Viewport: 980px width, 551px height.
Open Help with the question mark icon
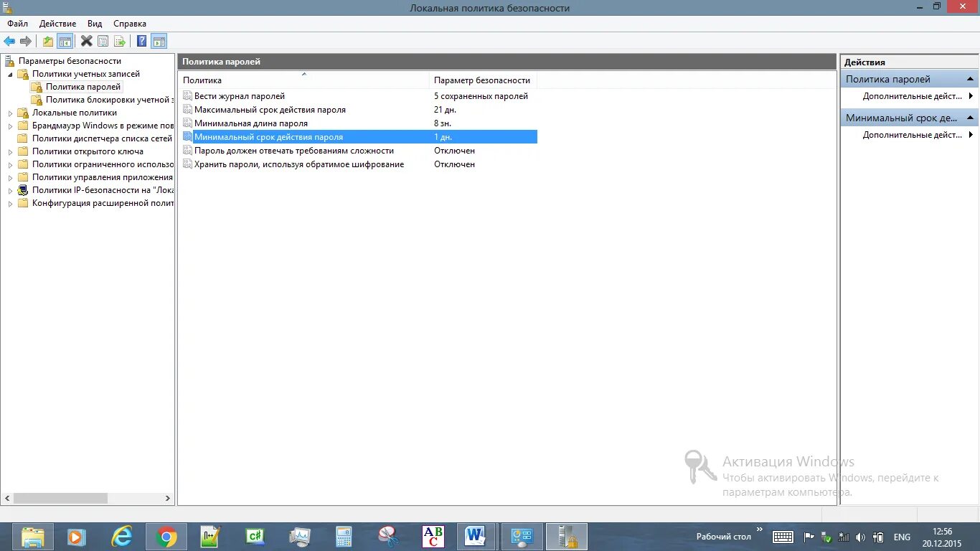point(142,41)
